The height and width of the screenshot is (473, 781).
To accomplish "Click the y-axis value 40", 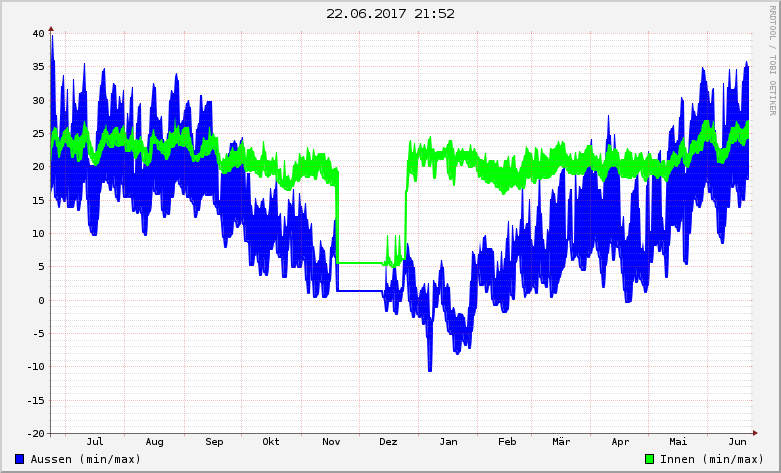I will pyautogui.click(x=38, y=34).
